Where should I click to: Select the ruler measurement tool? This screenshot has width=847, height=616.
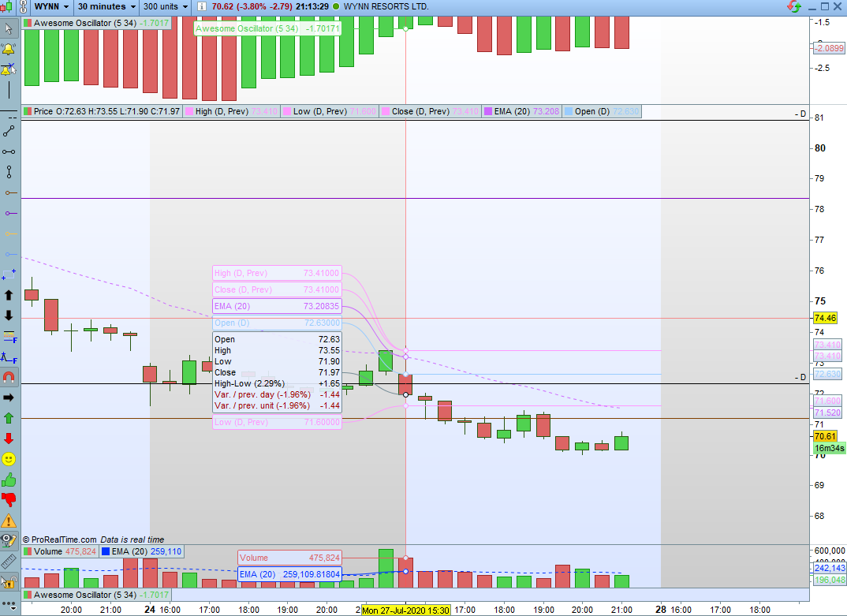click(9, 562)
